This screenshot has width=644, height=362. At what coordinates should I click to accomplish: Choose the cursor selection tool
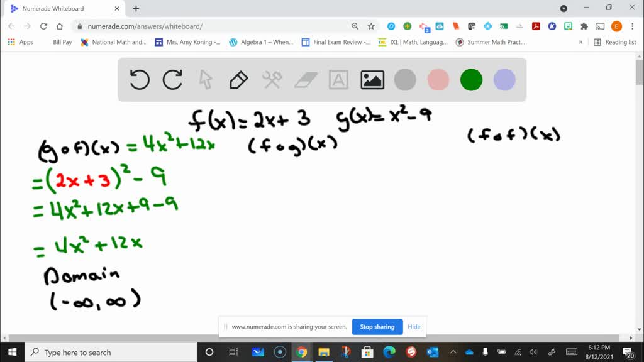coord(206,80)
